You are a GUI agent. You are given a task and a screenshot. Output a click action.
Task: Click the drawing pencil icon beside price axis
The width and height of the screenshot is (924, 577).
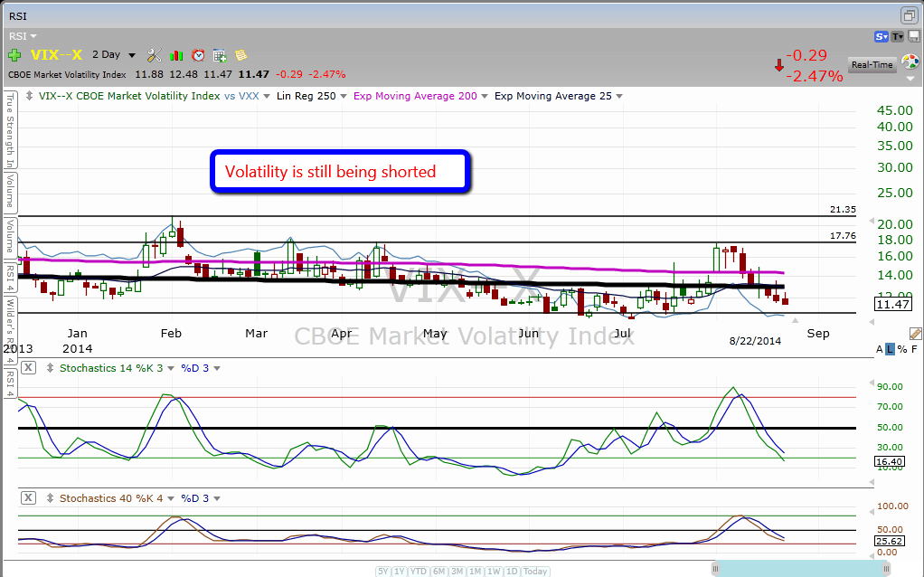(915, 335)
